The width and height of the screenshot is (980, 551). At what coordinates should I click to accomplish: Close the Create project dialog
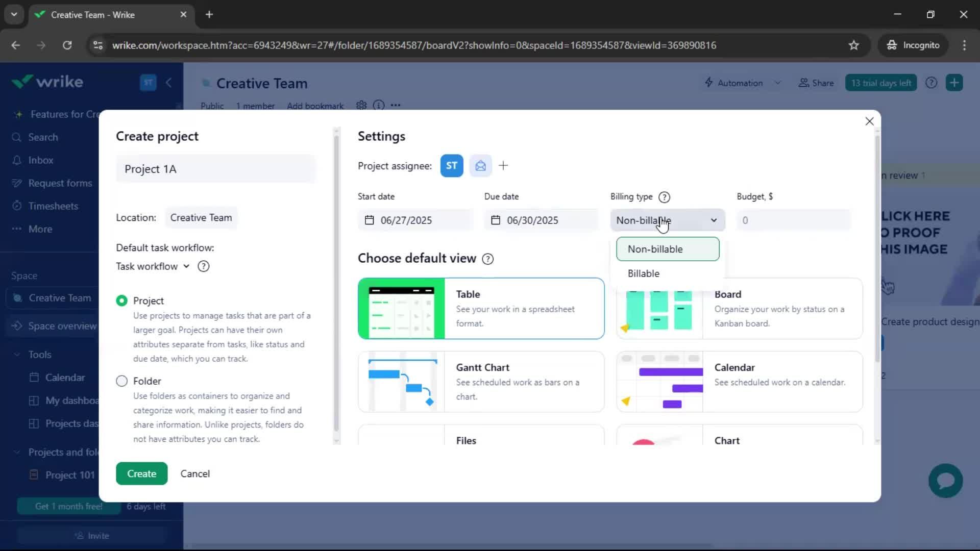click(x=869, y=121)
